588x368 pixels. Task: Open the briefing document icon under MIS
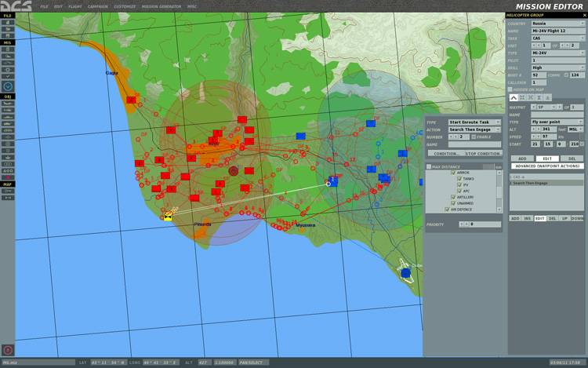(8, 49)
